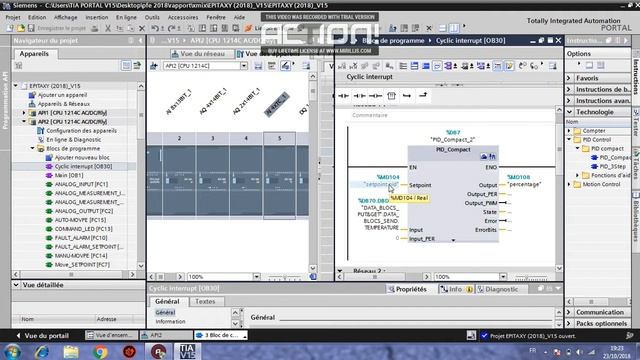Expand the API1 [CPU 1214C AC/DC/Rly] node
640x360 pixels.
point(24,113)
